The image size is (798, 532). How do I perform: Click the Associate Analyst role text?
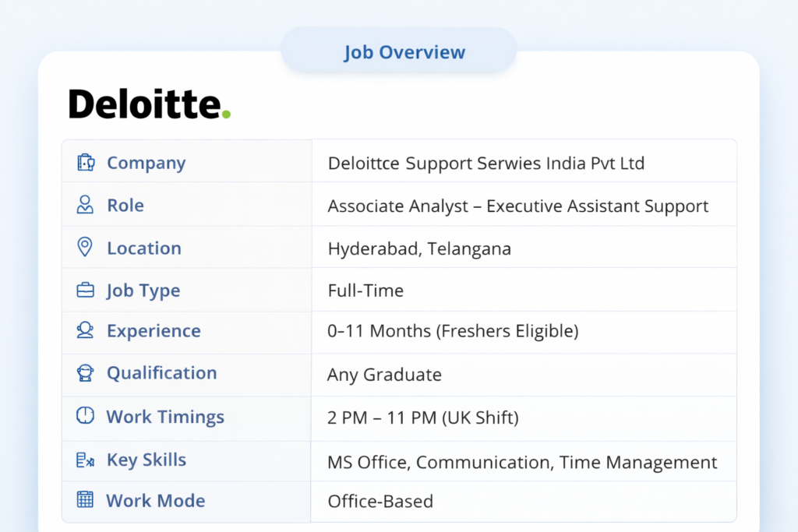coord(517,206)
